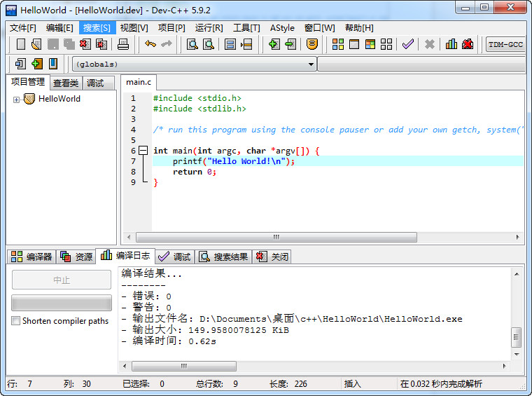Image resolution: width=532 pixels, height=396 pixels.
Task: Click the Undo arrow icon
Action: [x=150, y=44]
